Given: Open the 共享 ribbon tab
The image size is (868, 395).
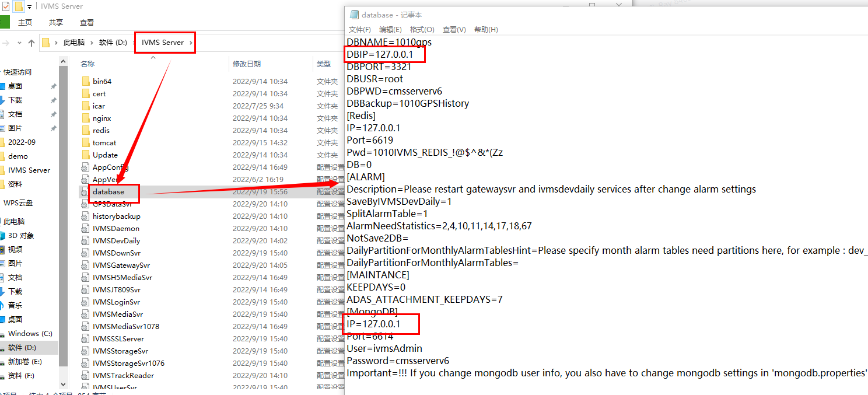Looking at the screenshot, I should [x=56, y=23].
